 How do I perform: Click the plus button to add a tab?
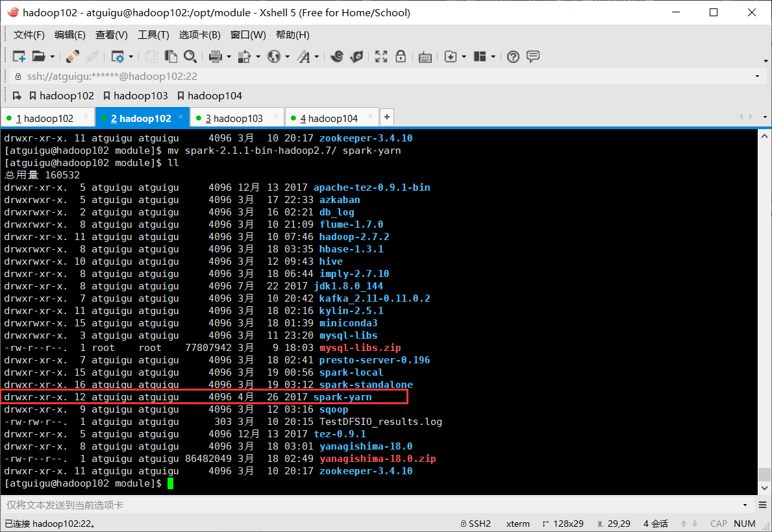[386, 117]
